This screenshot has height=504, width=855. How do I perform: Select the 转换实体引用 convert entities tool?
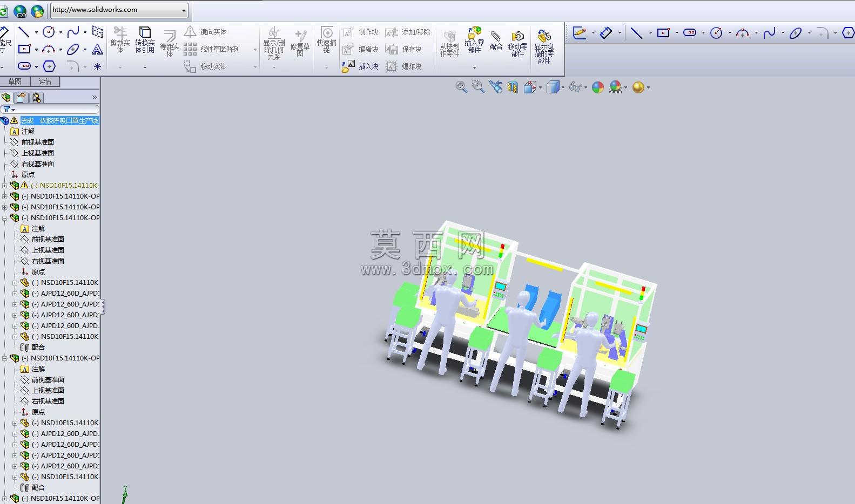(x=145, y=39)
